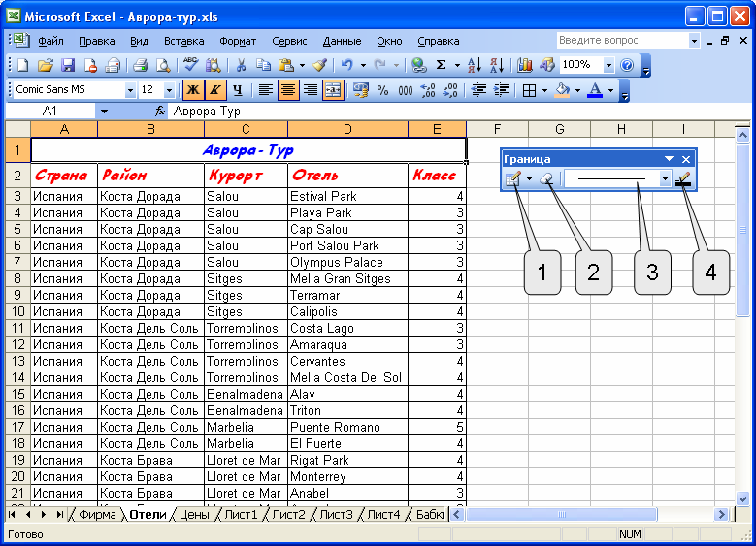Toggle Bold (Ж) formatting
The width and height of the screenshot is (756, 546).
[193, 90]
